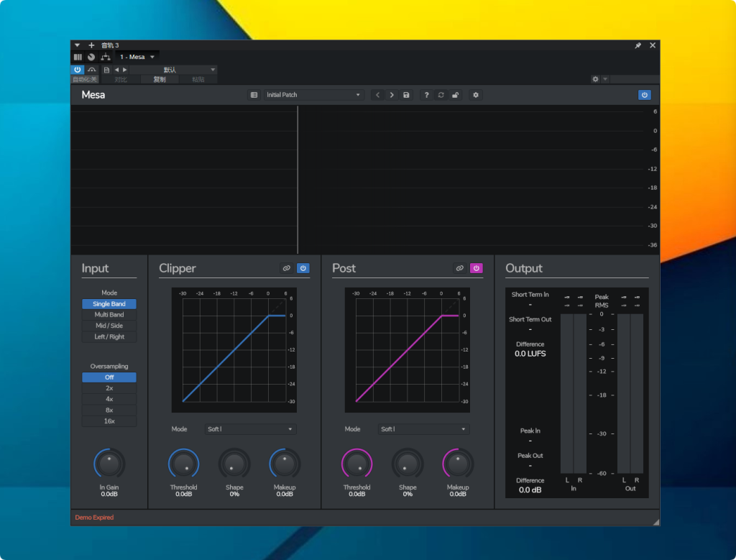736x560 pixels.
Task: Click the sidechain arc icon
Action: pyautogui.click(x=91, y=70)
